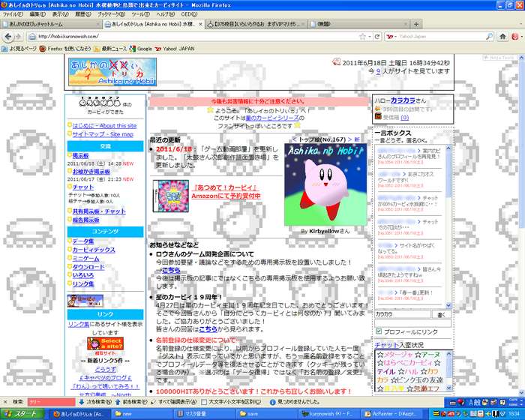Image resolution: width=525 pixels, height=420 pixels.
Task: Open the 編集 menu
Action: tap(37, 14)
